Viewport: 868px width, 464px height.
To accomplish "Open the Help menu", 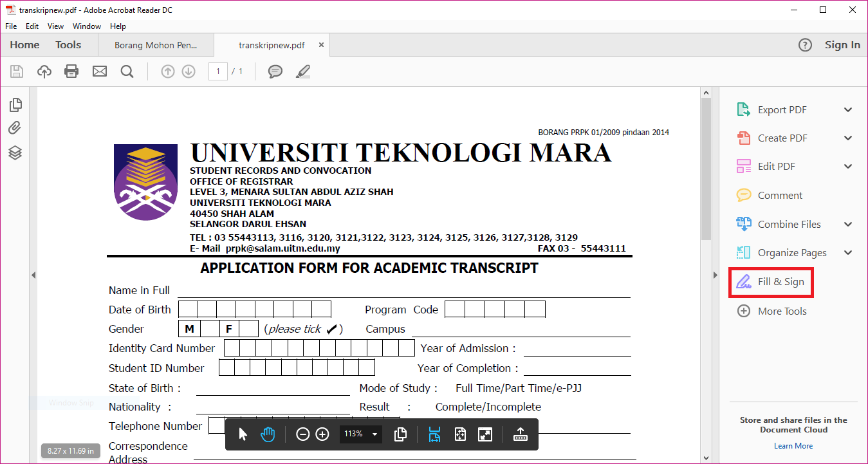I will (x=118, y=26).
